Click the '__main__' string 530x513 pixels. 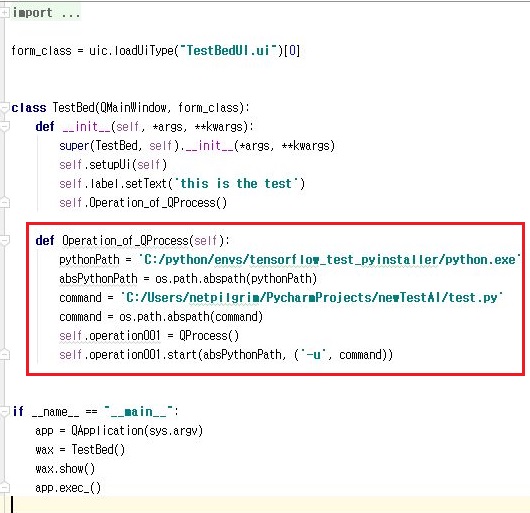click(138, 412)
